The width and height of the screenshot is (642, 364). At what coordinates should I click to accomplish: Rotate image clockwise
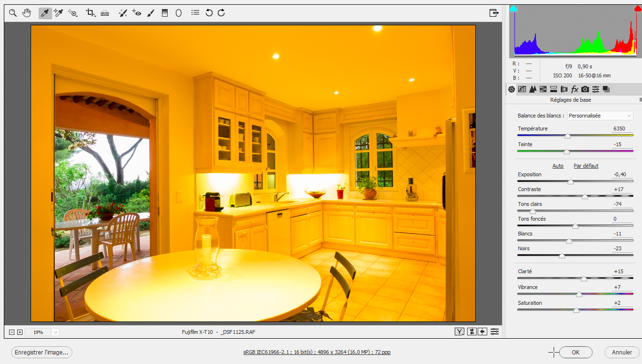221,13
